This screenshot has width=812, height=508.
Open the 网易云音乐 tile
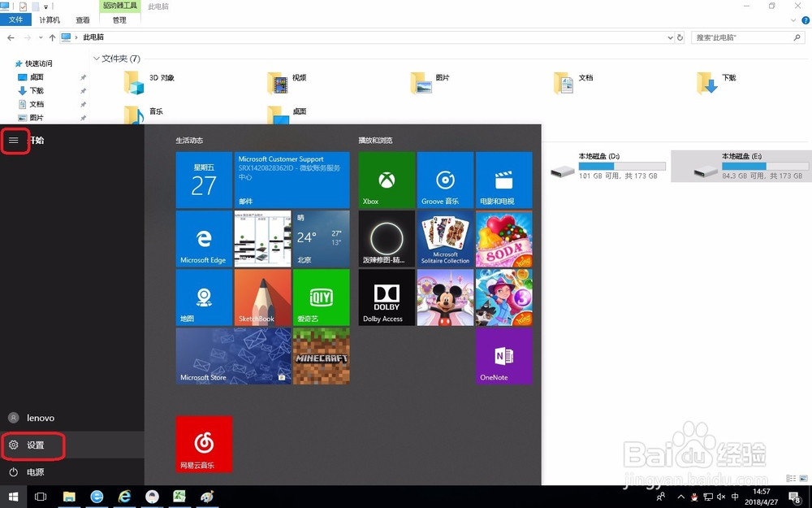coord(204,445)
